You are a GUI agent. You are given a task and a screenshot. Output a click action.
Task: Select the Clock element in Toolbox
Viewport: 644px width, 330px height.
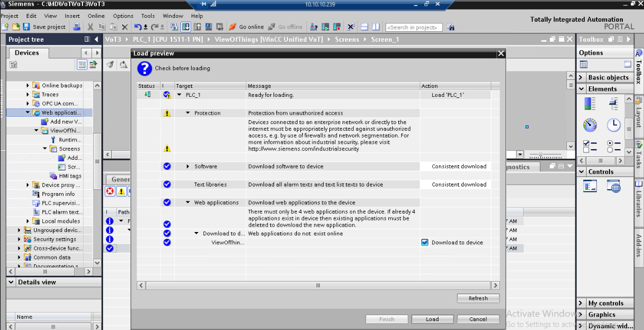pyautogui.click(x=613, y=125)
